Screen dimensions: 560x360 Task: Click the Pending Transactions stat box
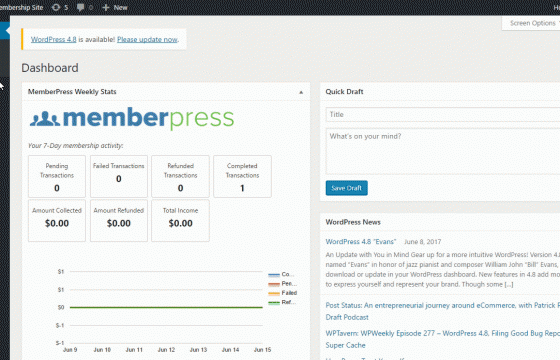57,176
